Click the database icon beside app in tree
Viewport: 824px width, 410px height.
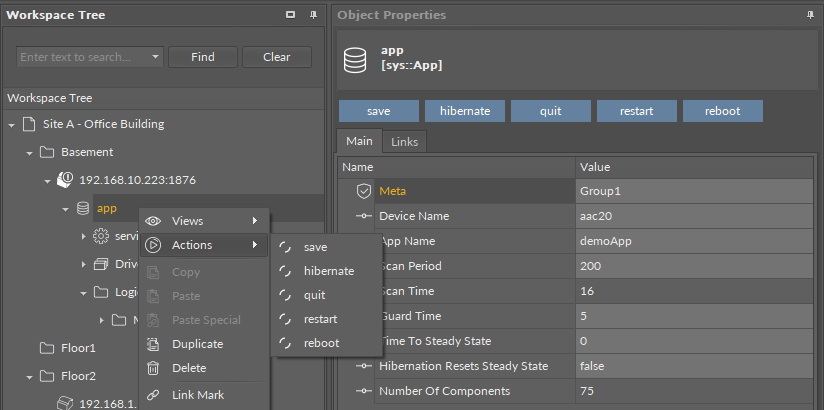(83, 208)
